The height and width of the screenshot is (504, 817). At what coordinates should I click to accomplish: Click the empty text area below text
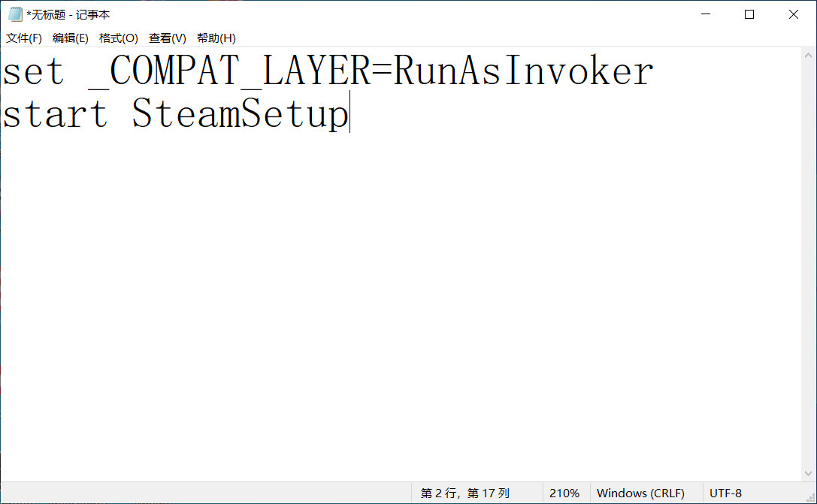point(400,307)
